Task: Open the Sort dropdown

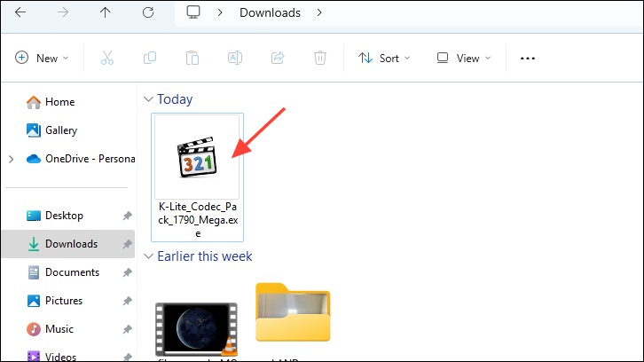Action: pyautogui.click(x=384, y=58)
